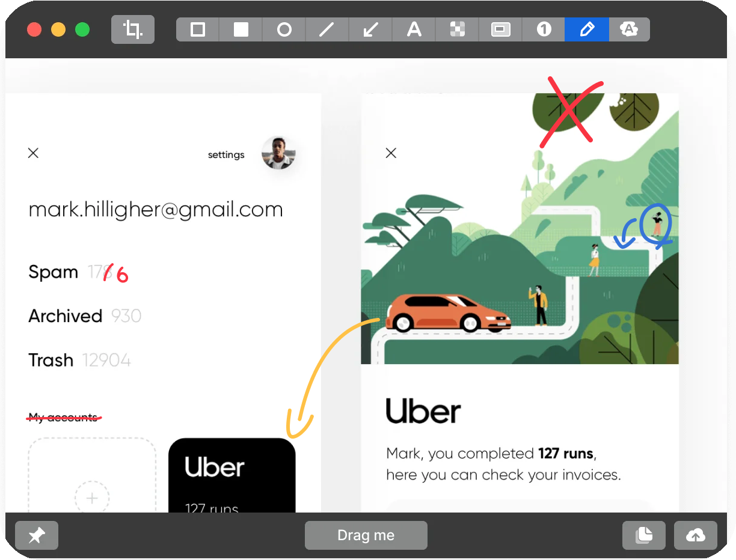This screenshot has width=736, height=560.
Task: Close the left mail panel
Action: pyautogui.click(x=33, y=153)
